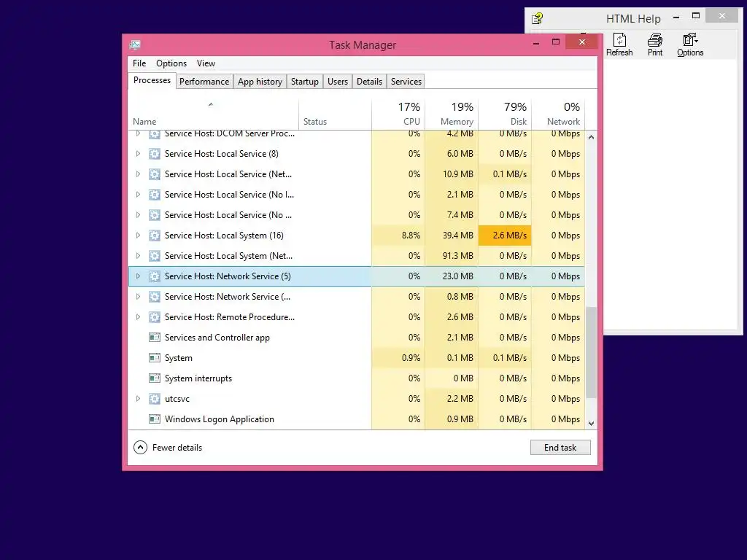Click the Windows Logon Application icon
Image resolution: width=747 pixels, height=560 pixels.
click(x=155, y=419)
